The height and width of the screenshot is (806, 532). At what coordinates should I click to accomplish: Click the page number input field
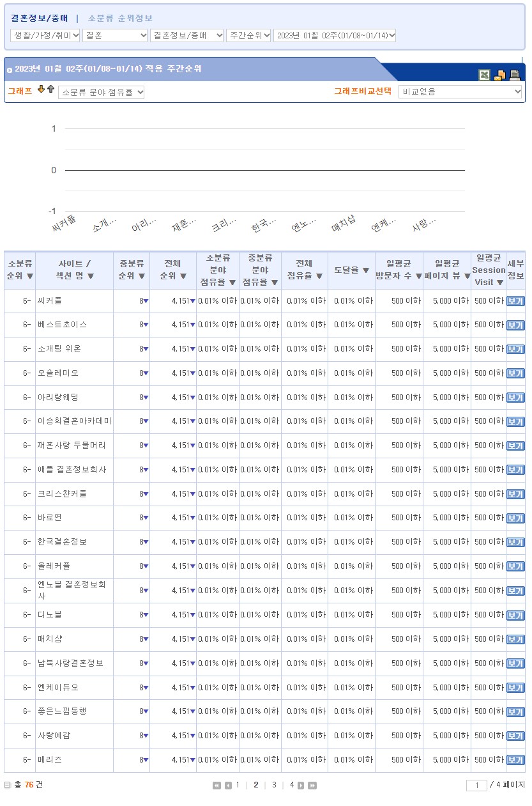(476, 786)
